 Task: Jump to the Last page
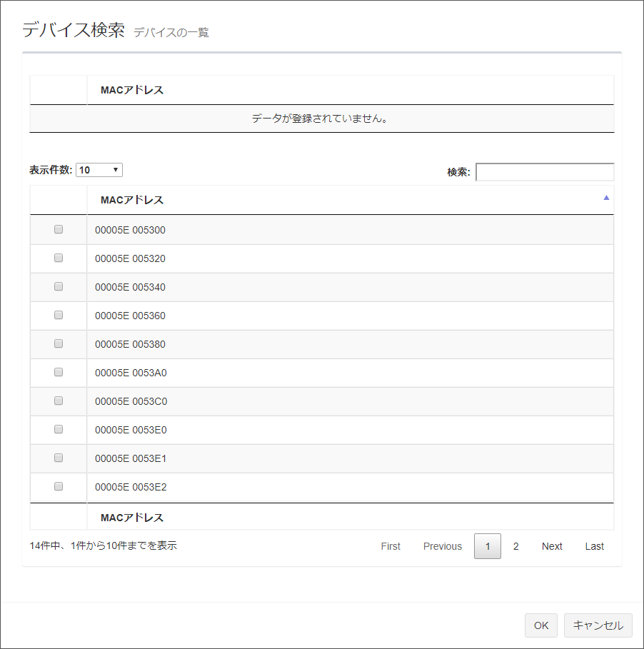point(595,546)
